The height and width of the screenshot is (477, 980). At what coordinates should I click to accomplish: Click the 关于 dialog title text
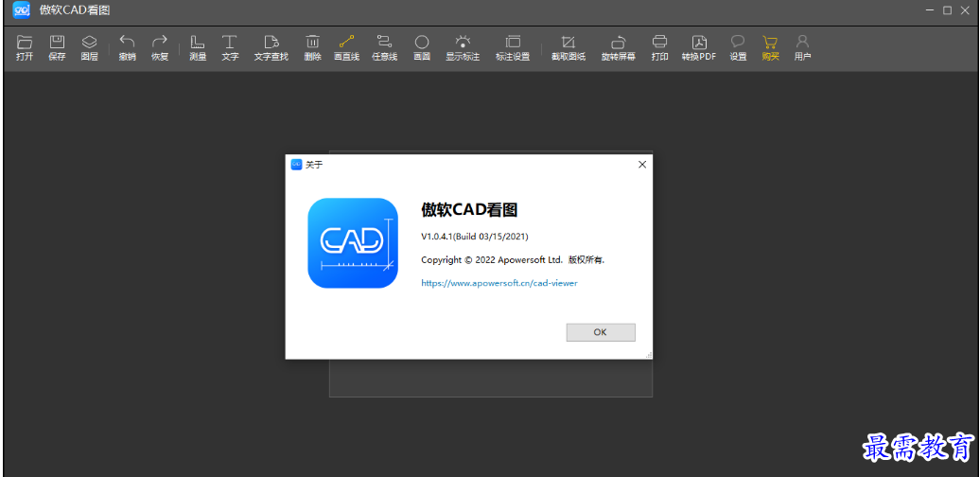point(314,165)
